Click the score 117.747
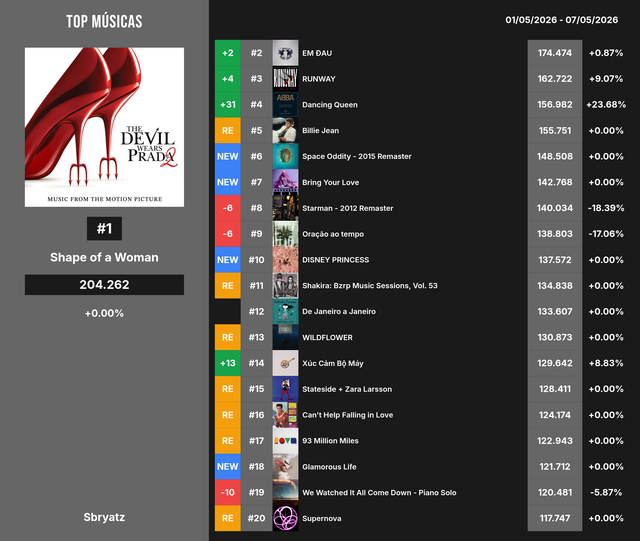The image size is (640, 541). point(555,518)
